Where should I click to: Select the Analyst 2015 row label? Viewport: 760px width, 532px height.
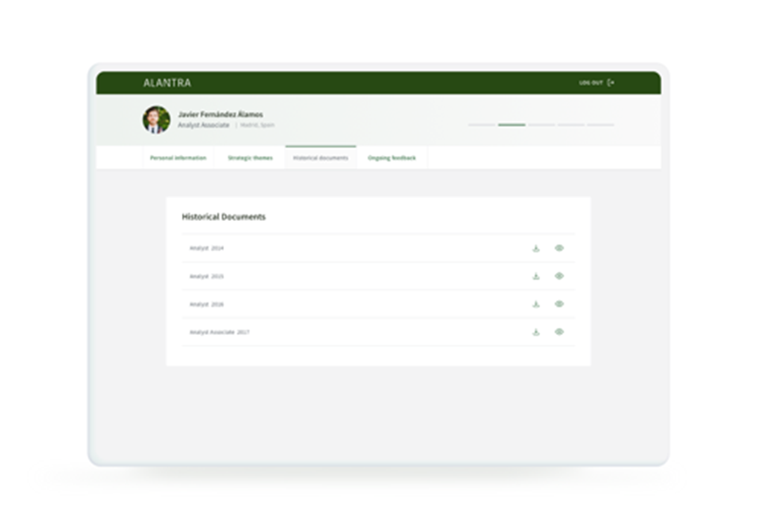pos(206,276)
